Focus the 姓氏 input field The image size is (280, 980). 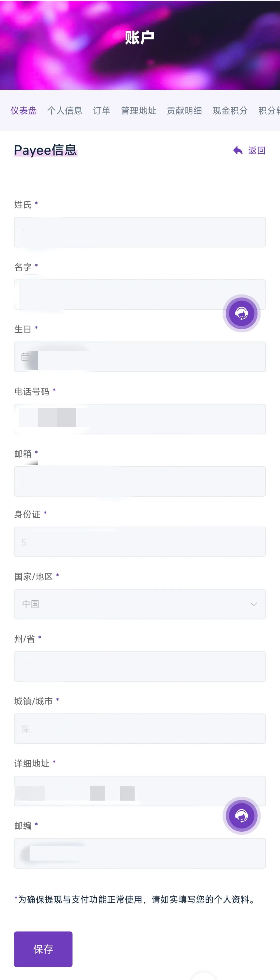pyautogui.click(x=140, y=232)
